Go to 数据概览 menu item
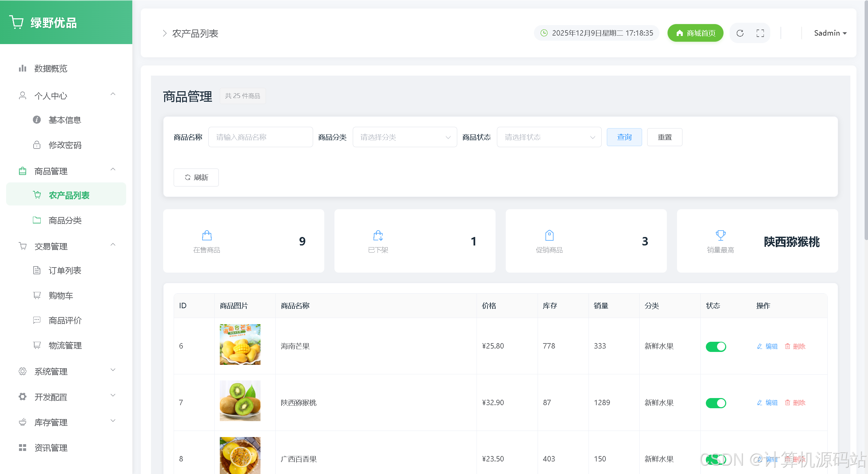Viewport: 868px width, 474px height. click(x=51, y=68)
